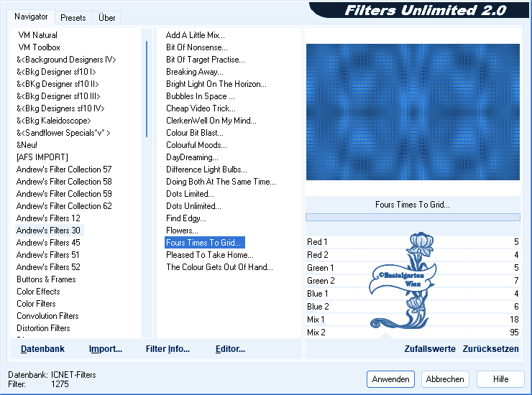Select the Color Effects category

click(x=38, y=292)
